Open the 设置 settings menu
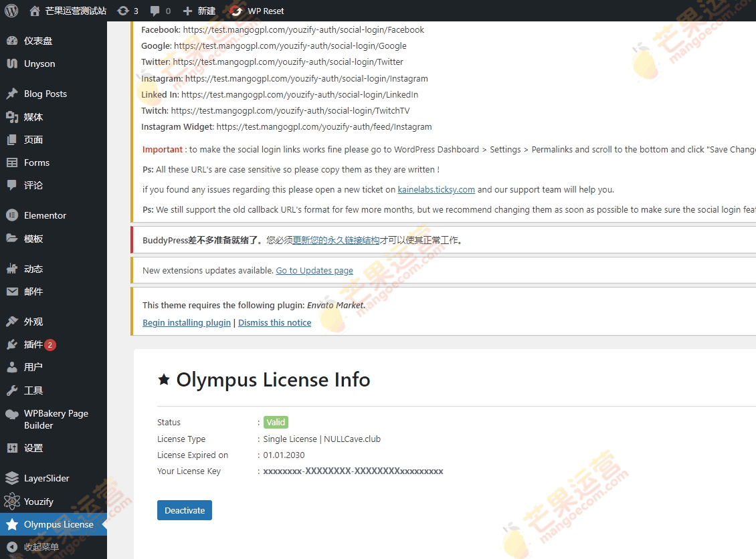 [x=33, y=448]
